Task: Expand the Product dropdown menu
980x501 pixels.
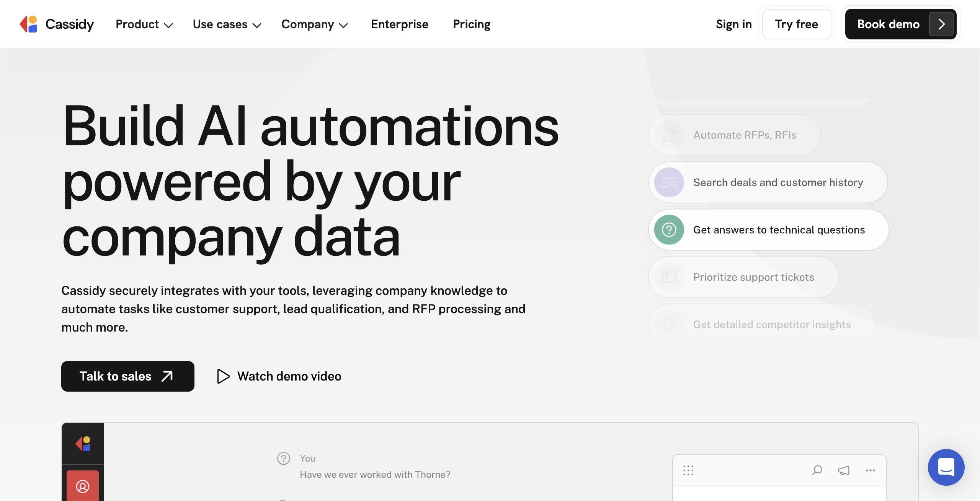Action: coord(144,24)
